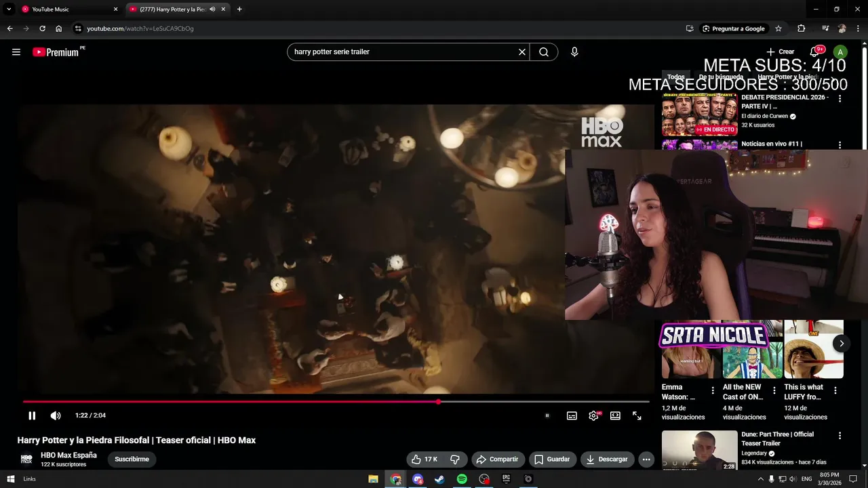Seek on the red video progress bar

(x=336, y=402)
